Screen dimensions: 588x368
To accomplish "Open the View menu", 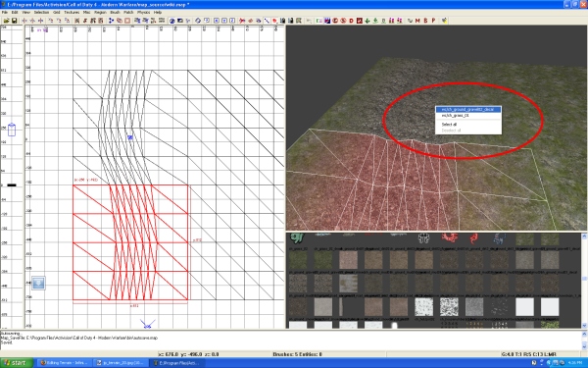I will pyautogui.click(x=25, y=13).
